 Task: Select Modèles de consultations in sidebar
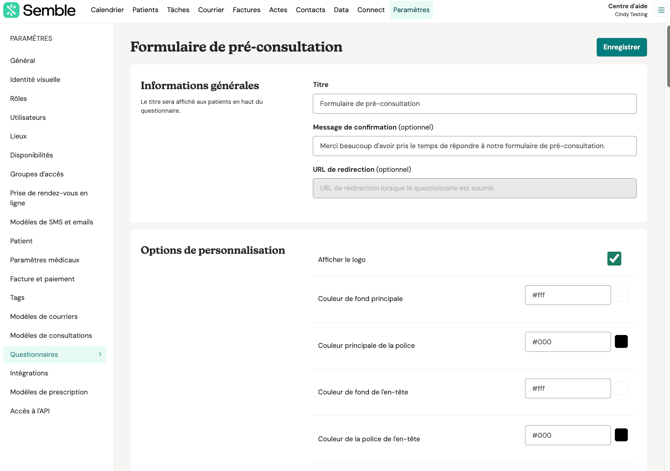(x=51, y=336)
